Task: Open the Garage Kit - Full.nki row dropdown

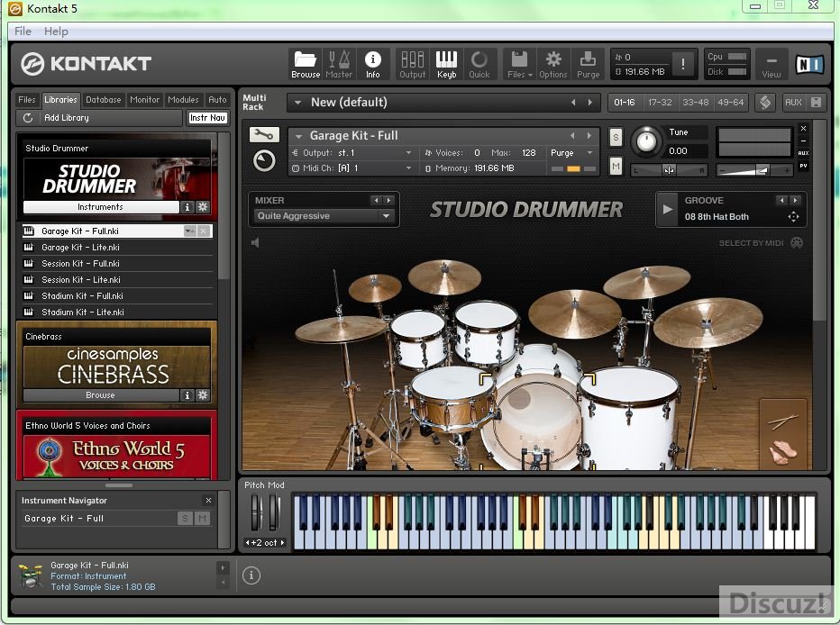Action: (189, 231)
